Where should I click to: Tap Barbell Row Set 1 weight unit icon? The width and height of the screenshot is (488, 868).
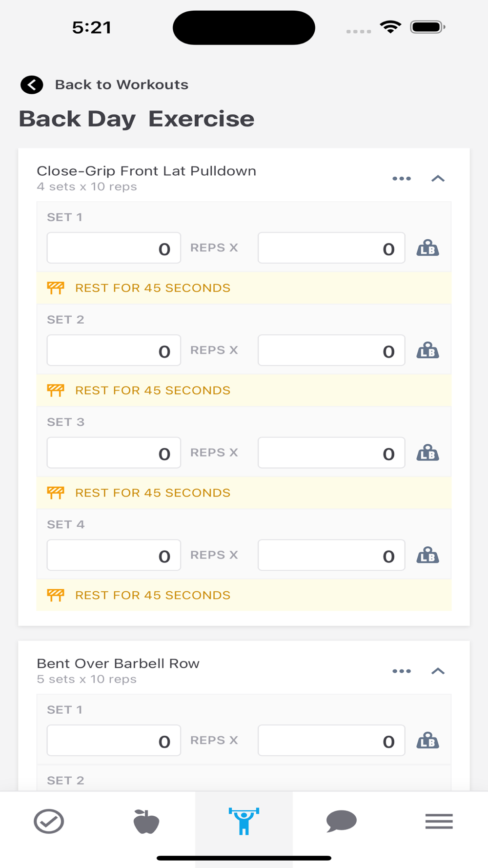427,741
